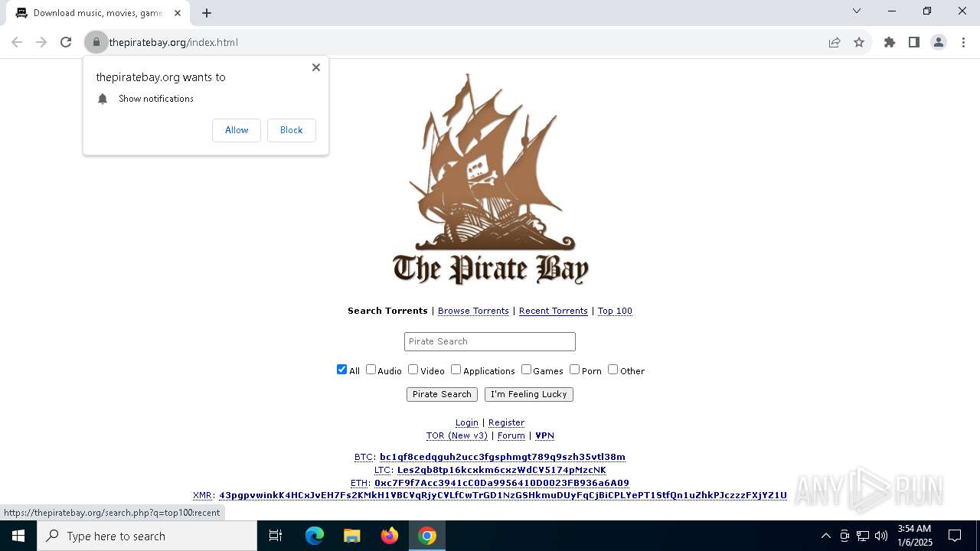This screenshot has height=551, width=980.
Task: Select the Chrome taskbar icon
Action: coord(427,536)
